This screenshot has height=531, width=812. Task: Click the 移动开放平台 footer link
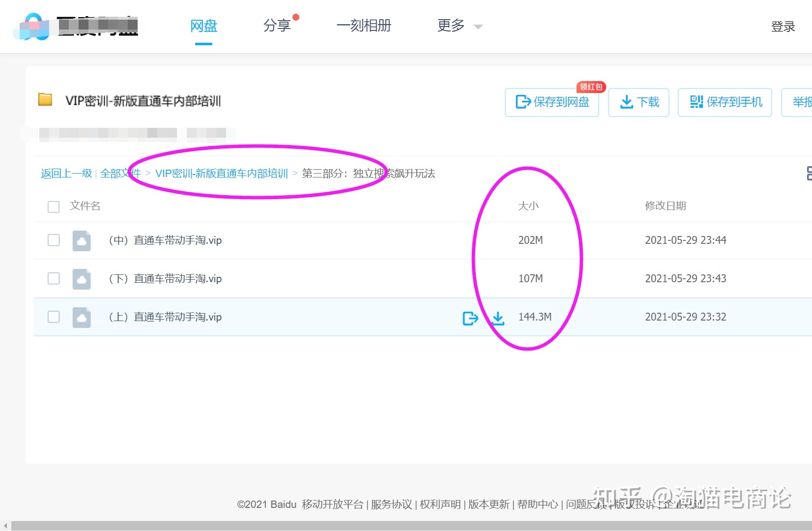coord(332,504)
